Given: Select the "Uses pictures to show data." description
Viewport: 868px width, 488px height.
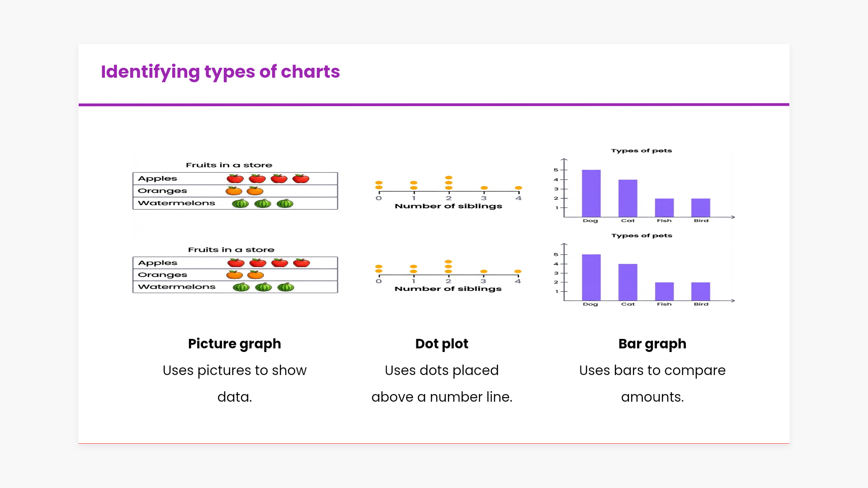Looking at the screenshot, I should pyautogui.click(x=235, y=383).
